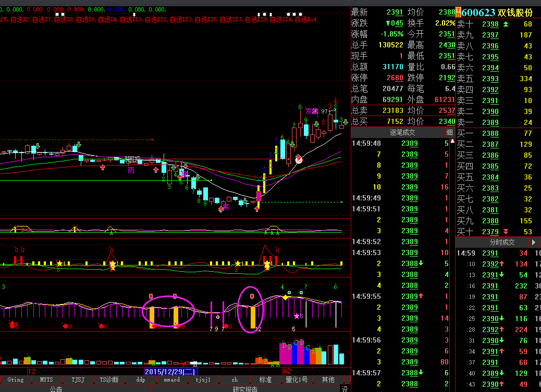Open the 公告 announcements section
Screen dimensions: 541x392
click(x=56, y=389)
